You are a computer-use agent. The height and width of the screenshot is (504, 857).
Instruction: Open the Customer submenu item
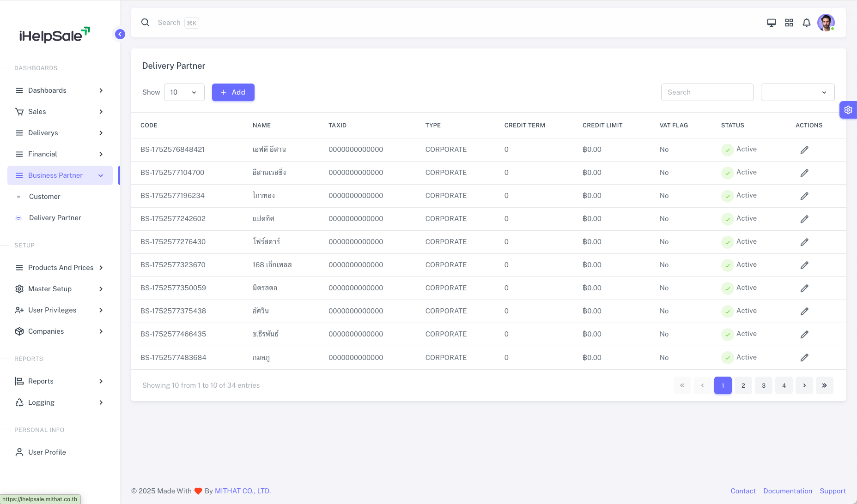pyautogui.click(x=45, y=197)
